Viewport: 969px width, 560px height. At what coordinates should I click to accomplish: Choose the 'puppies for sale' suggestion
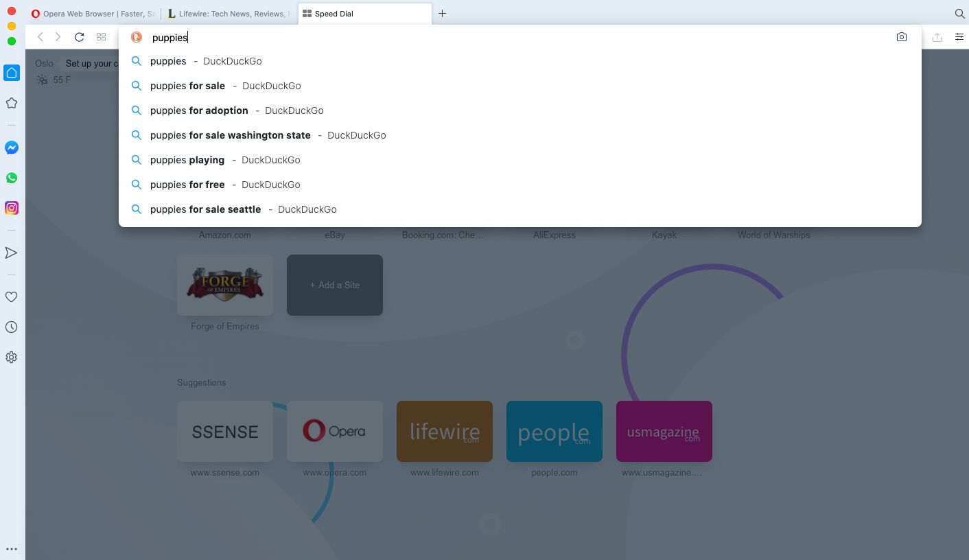520,86
